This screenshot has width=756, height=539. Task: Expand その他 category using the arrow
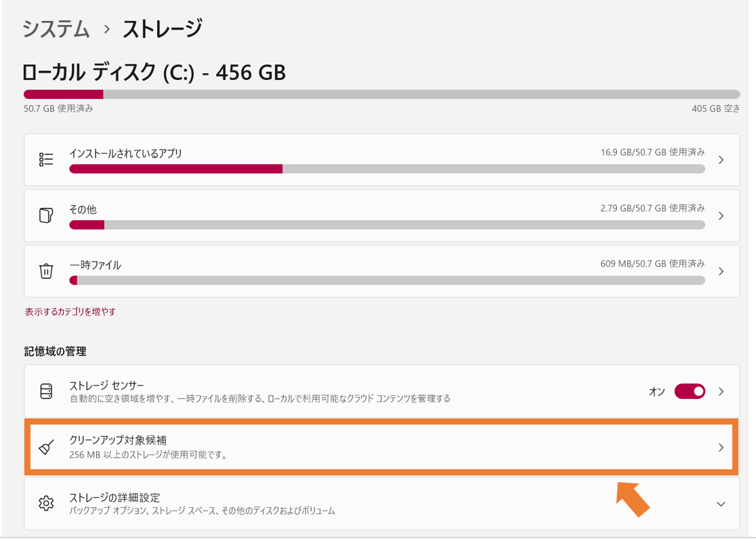(720, 215)
